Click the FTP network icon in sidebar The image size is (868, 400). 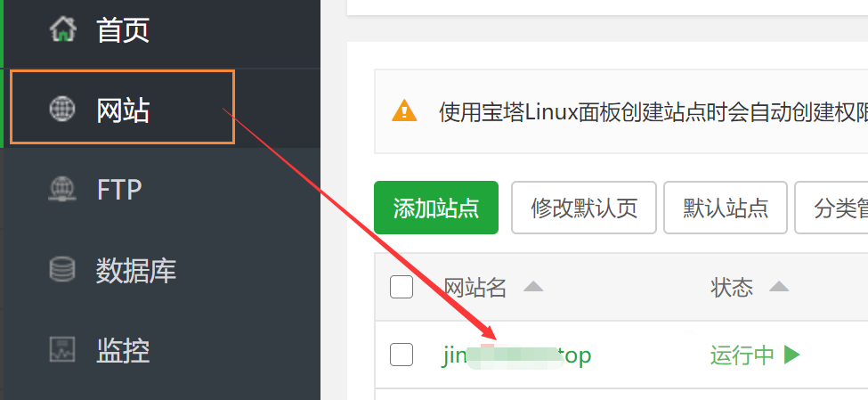(62, 188)
